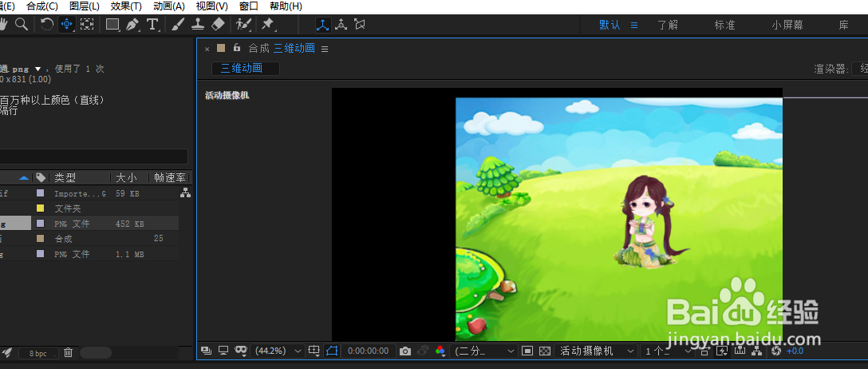Select the Puppet Pin tool
This screenshot has height=369, width=868.
[x=268, y=25]
